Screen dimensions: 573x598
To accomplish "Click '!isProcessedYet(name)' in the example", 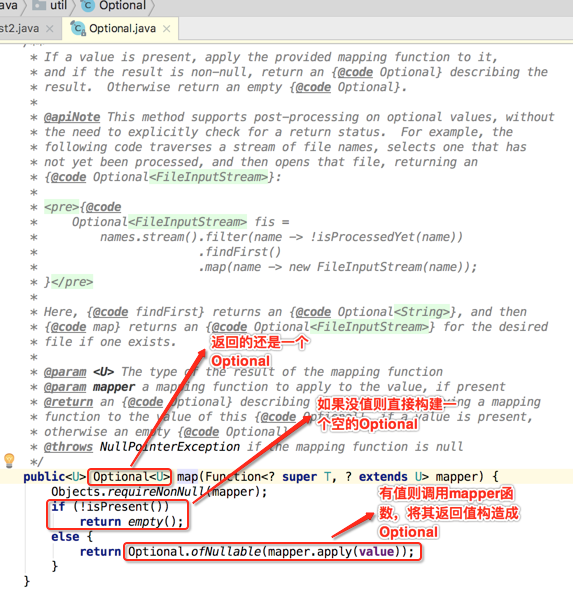I will [x=383, y=237].
